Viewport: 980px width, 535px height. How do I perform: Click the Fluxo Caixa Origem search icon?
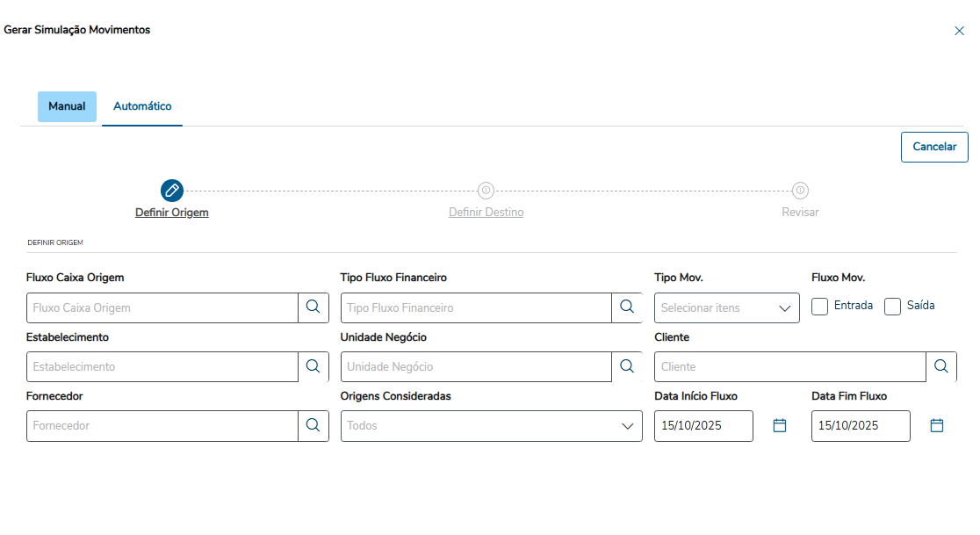pyautogui.click(x=313, y=307)
